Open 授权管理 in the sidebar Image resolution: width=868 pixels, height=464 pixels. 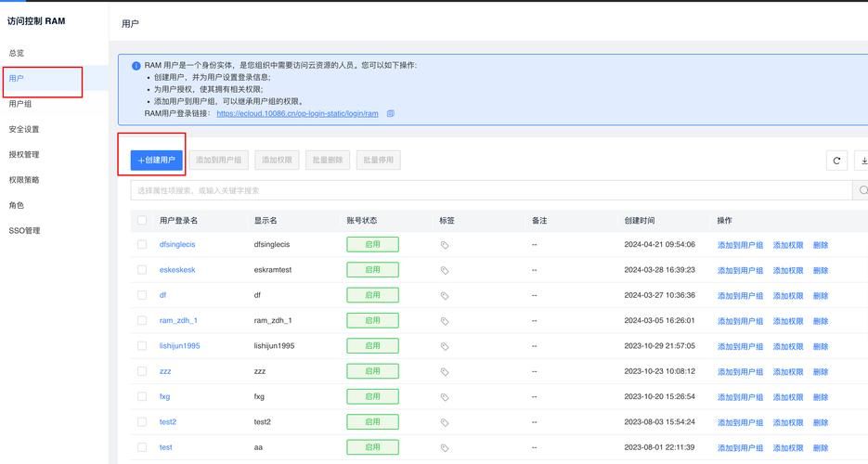pyautogui.click(x=24, y=155)
